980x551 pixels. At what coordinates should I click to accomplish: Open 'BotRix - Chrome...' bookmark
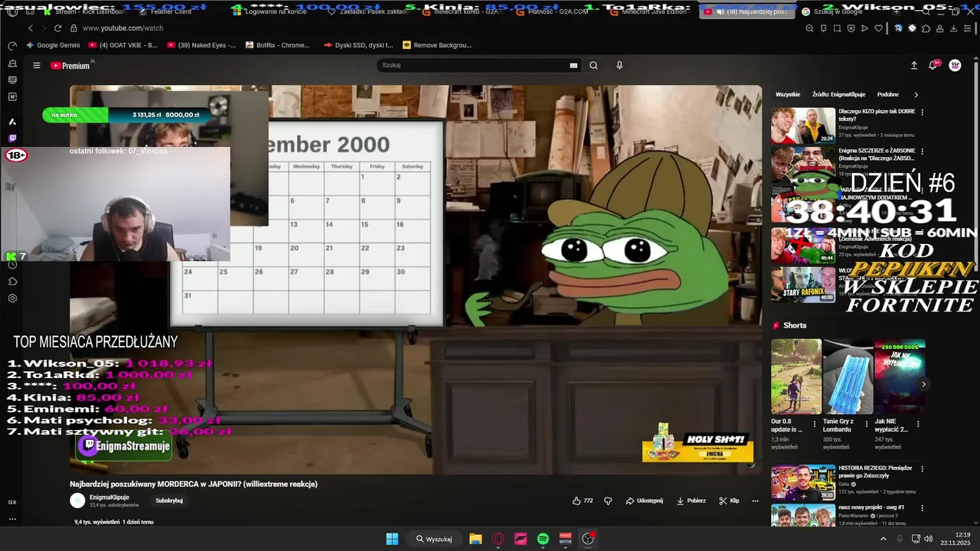[x=277, y=45]
